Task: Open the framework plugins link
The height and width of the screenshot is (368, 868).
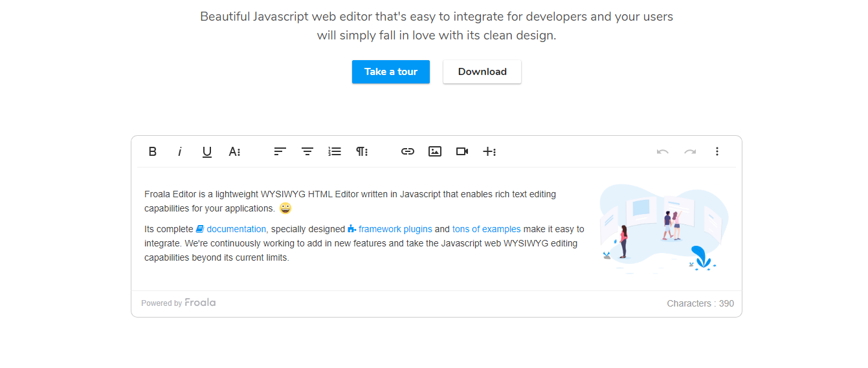Action: (395, 229)
